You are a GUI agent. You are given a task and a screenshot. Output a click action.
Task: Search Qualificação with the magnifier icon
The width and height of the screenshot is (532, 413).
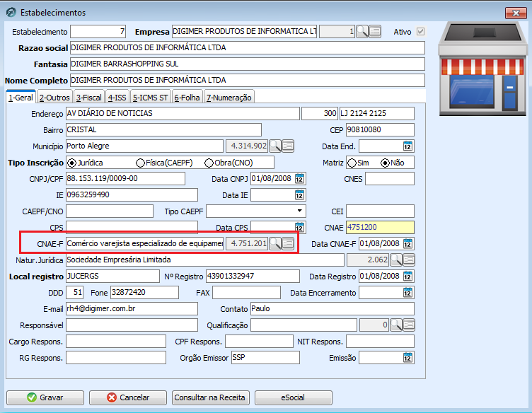(396, 325)
